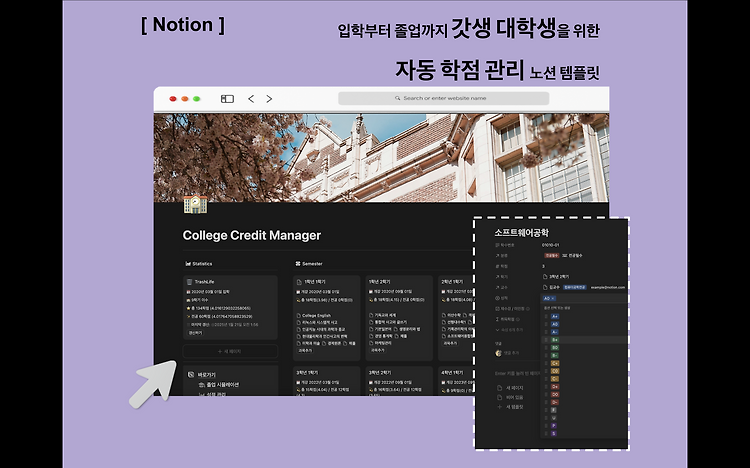Click 과목추가 button in 1학년 2학기 card
This screenshot has width=750, height=468.
pyautogui.click(x=377, y=350)
